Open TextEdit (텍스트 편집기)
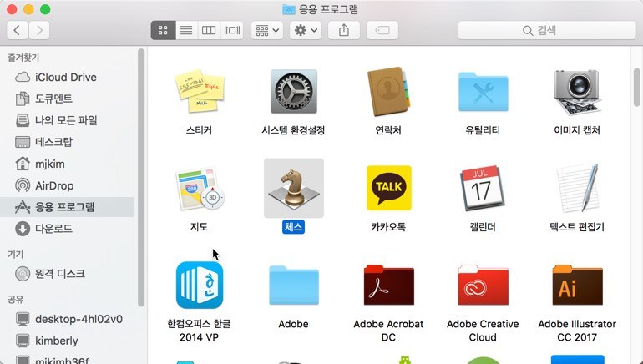The width and height of the screenshot is (643, 364). [577, 188]
